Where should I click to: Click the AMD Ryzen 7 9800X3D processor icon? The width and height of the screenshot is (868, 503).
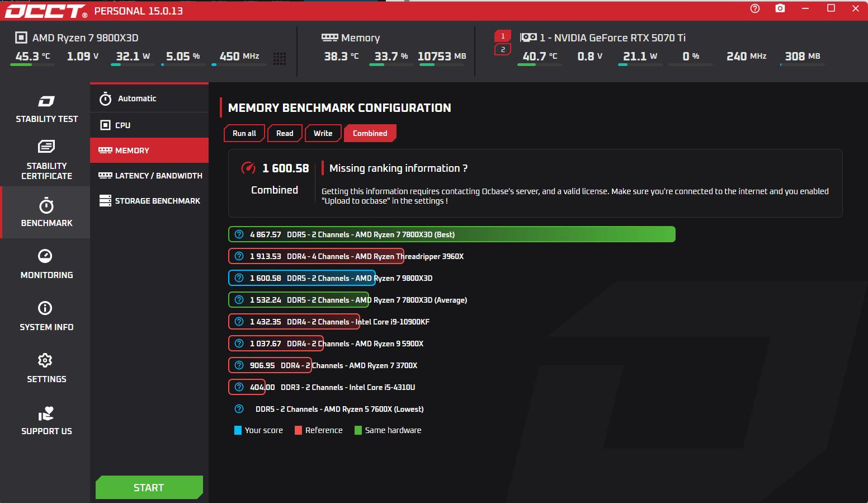tap(21, 37)
